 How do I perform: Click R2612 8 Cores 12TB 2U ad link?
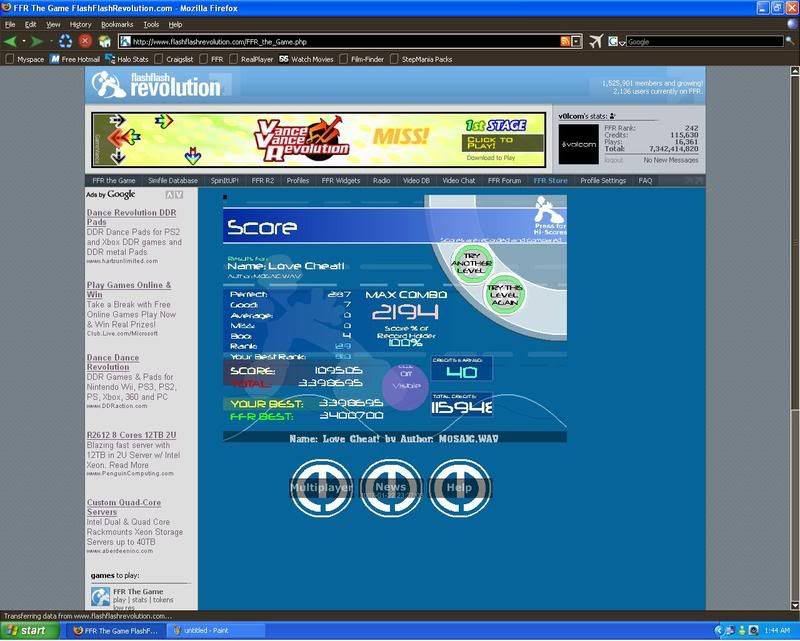pyautogui.click(x=132, y=435)
